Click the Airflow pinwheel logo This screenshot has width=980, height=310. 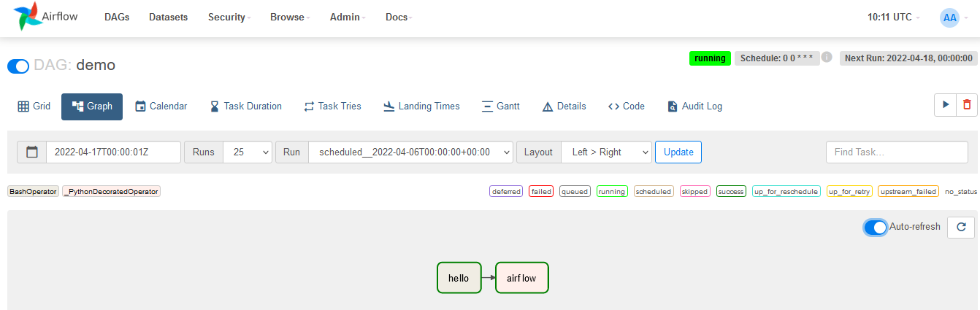[x=28, y=17]
